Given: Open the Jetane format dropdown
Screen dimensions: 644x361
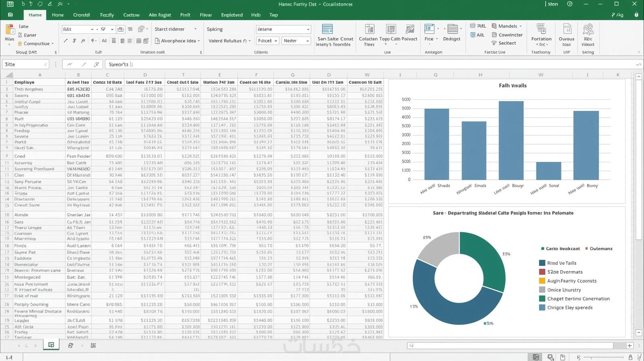Looking at the screenshot, I should (x=308, y=29).
